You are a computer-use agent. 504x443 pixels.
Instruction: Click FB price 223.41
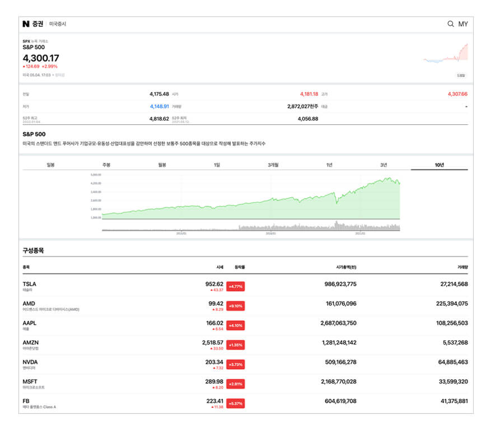pos(214,401)
